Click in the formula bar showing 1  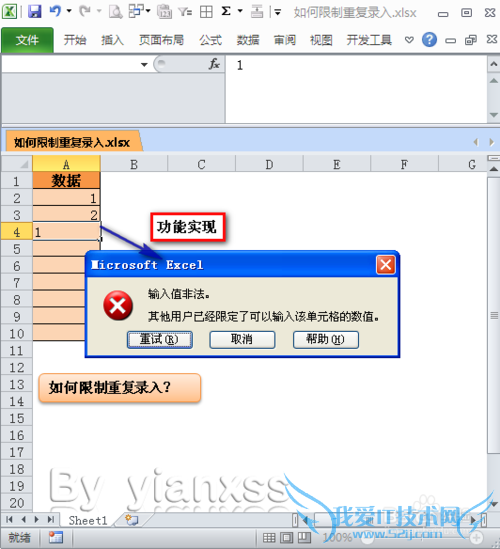coord(356,89)
